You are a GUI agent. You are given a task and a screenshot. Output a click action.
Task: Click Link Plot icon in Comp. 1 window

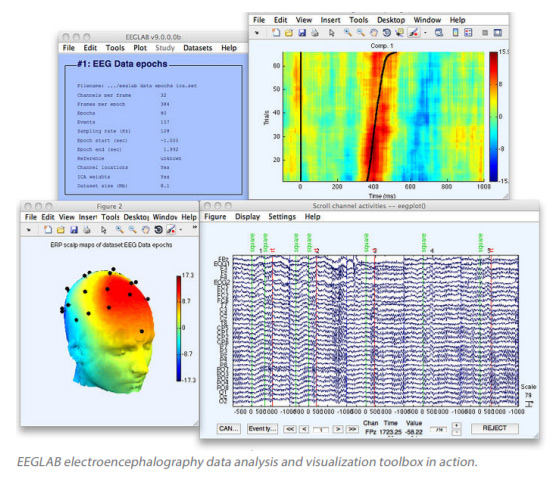coord(439,33)
